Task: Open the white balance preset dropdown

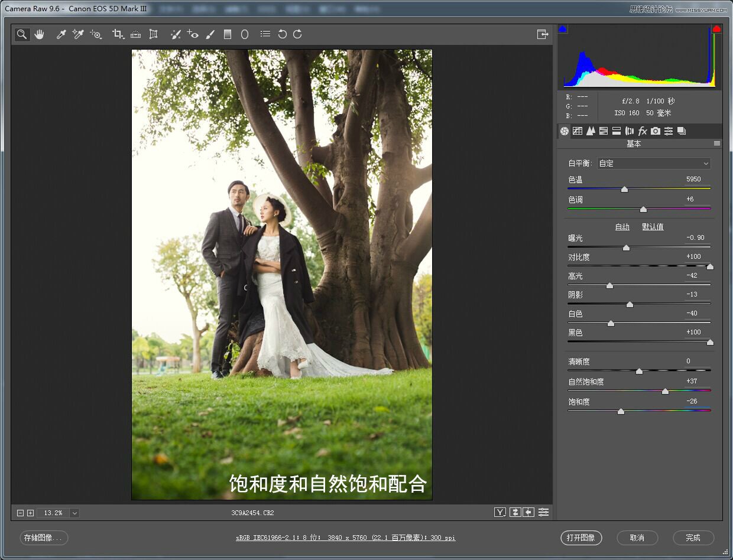Action: pyautogui.click(x=653, y=164)
